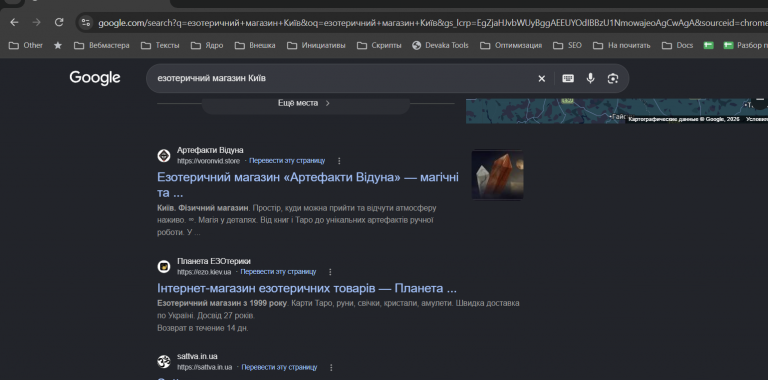Open the Инициативы bookmarks folder

316,46
